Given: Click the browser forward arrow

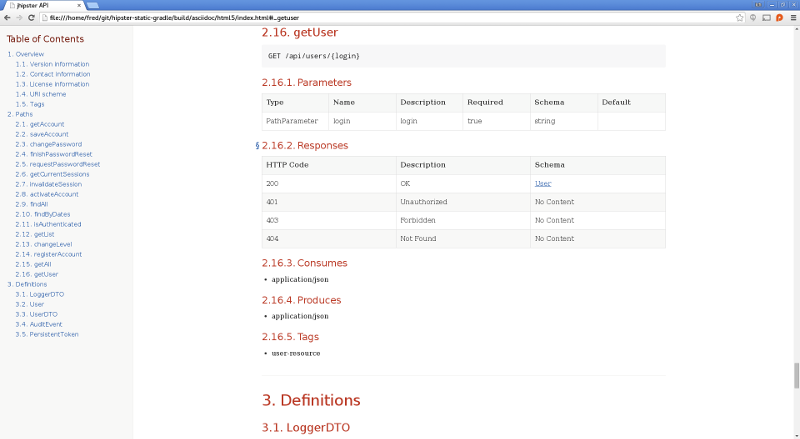Looking at the screenshot, I should point(20,18).
